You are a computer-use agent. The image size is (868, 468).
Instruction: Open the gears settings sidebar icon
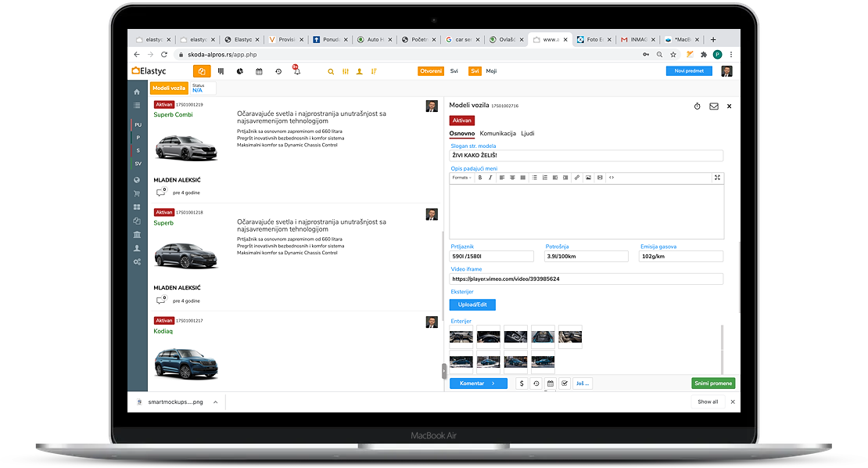[137, 262]
